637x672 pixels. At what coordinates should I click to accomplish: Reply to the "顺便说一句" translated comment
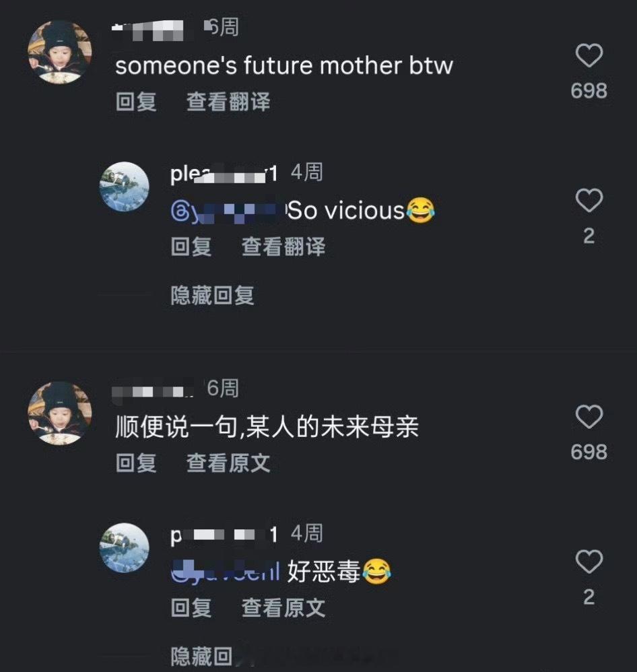click(x=136, y=463)
